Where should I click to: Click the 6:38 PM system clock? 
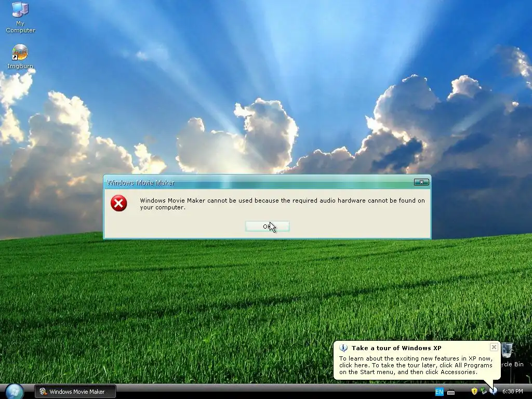(x=512, y=392)
